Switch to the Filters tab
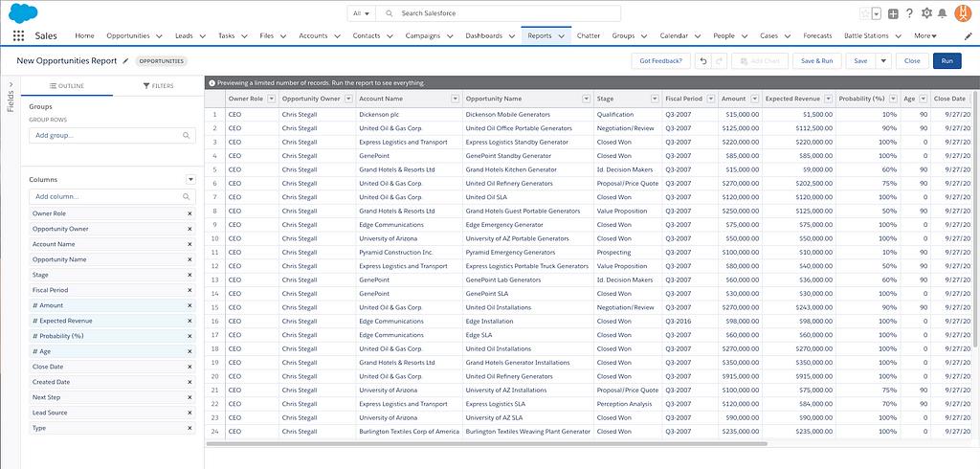The image size is (980, 469). click(x=158, y=86)
